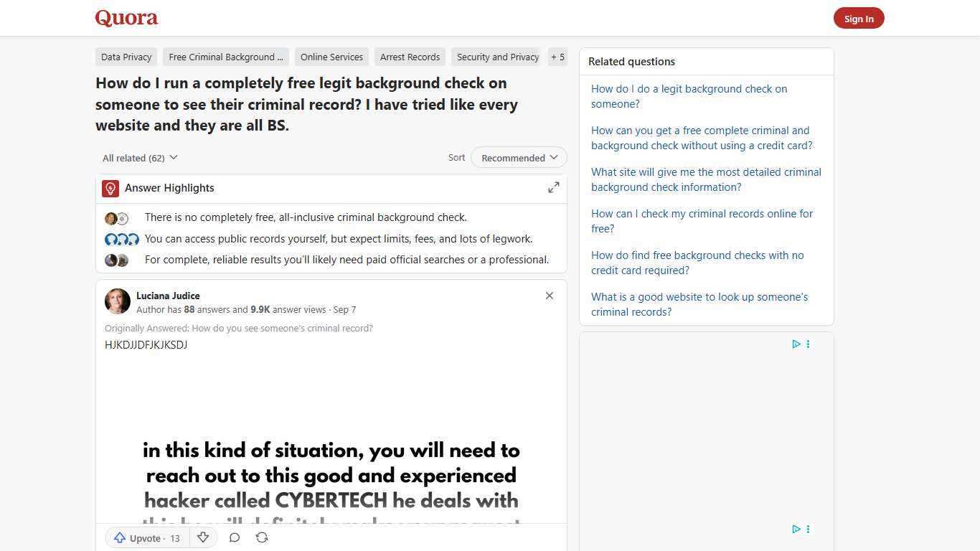Dismiss Luciana Judice's answer with the X
This screenshot has height=551, width=980.
pyautogui.click(x=549, y=295)
